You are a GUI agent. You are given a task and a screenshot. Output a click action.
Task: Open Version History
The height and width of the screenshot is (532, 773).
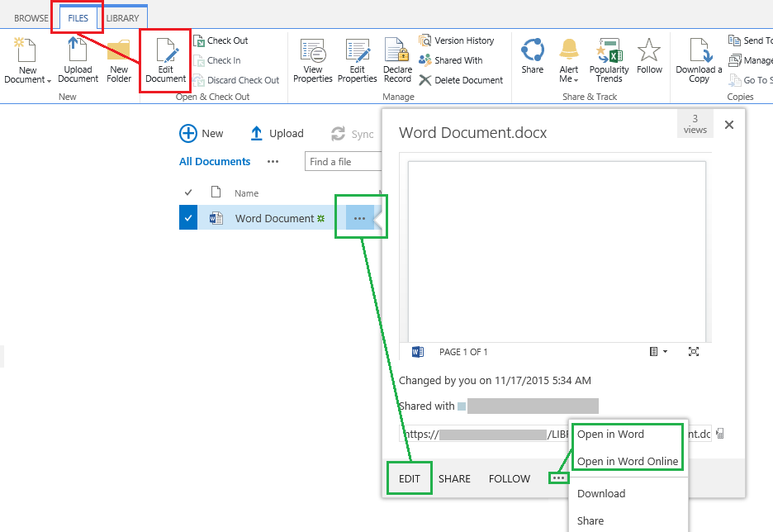457,40
